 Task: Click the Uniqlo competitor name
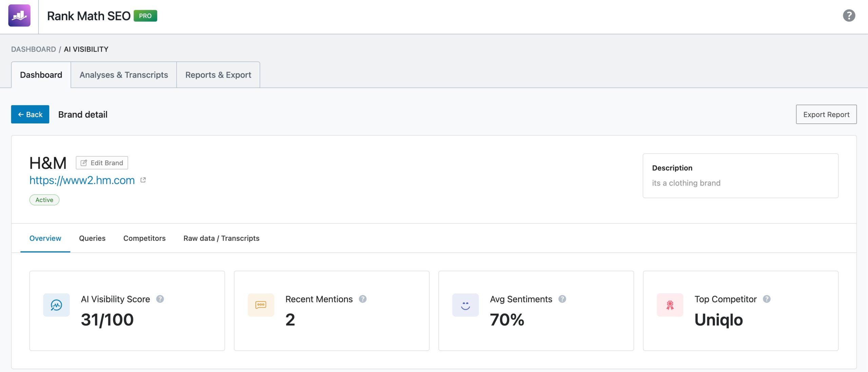pyautogui.click(x=719, y=320)
